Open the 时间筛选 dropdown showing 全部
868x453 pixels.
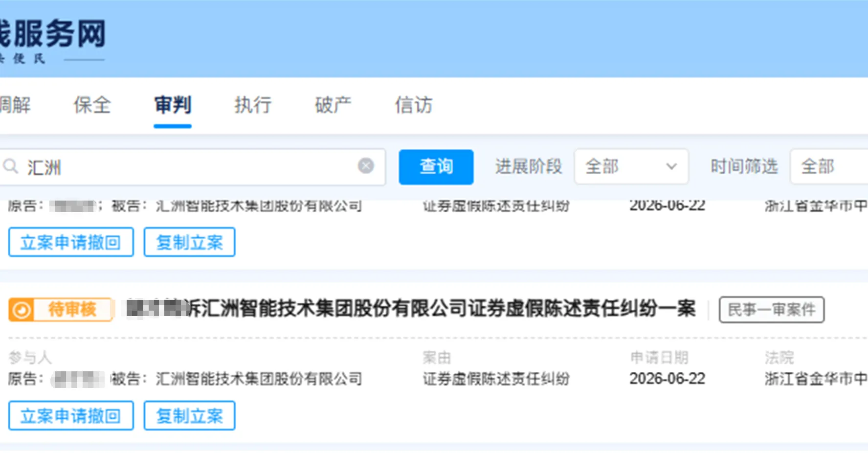click(x=829, y=167)
